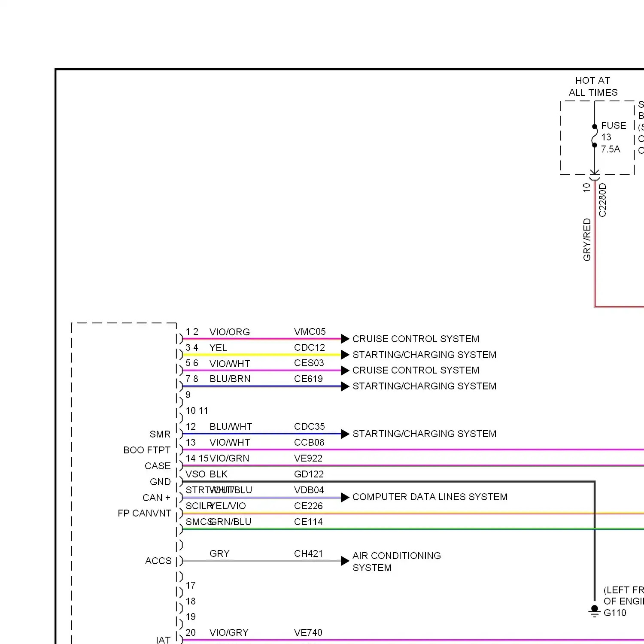
Task: Select connector label C2280D
Action: 602,200
